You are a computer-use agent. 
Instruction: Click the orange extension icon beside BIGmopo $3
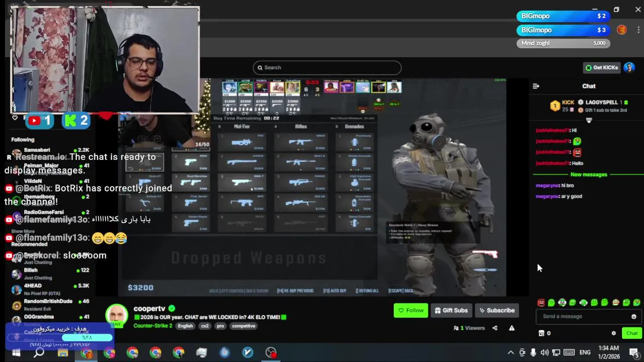(x=622, y=30)
